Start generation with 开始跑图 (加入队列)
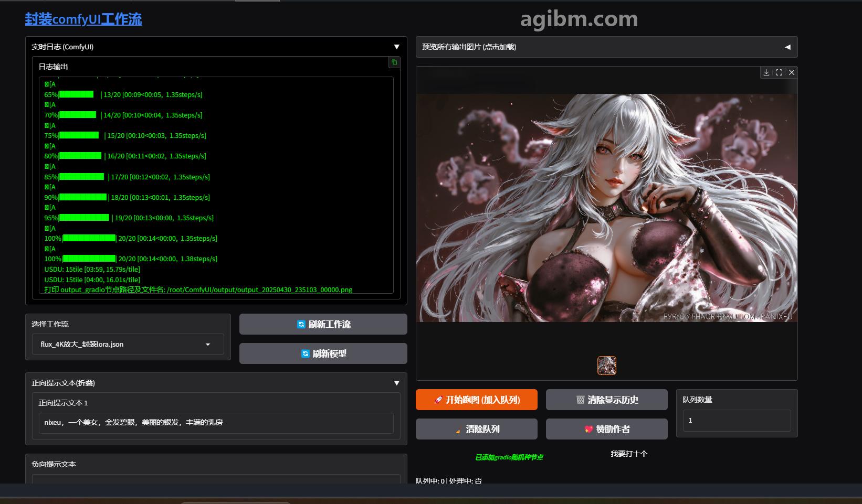 click(x=477, y=400)
